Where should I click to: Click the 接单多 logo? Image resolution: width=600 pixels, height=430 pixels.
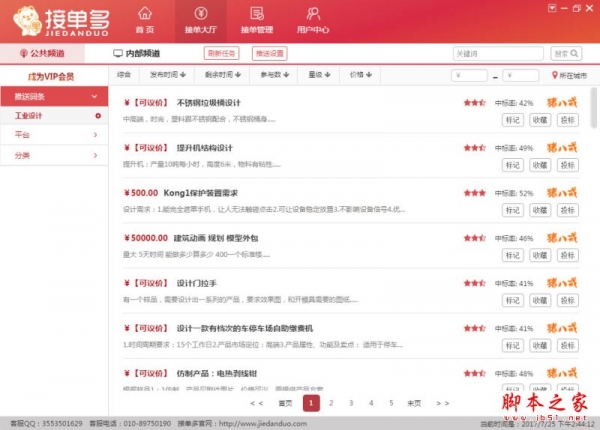[56, 19]
